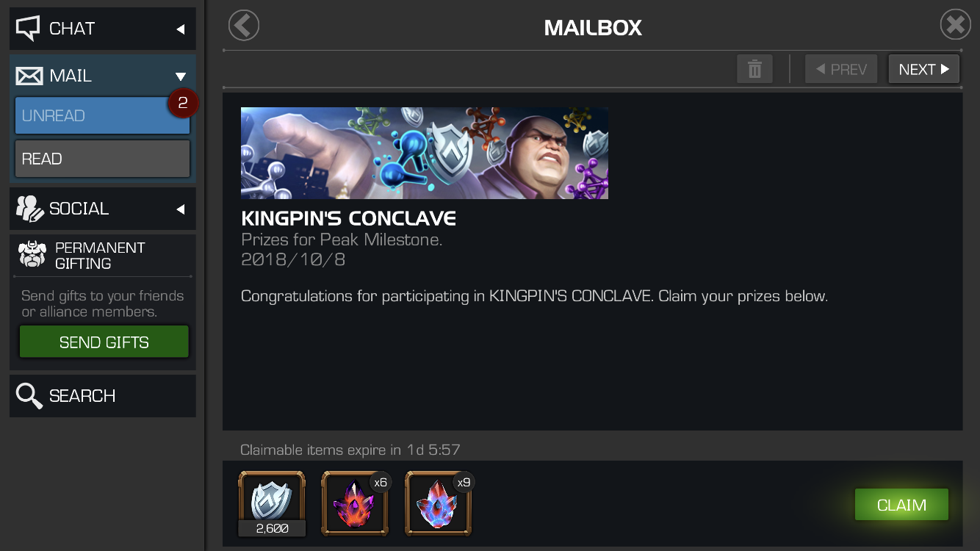Open Send Gifts
The height and width of the screenshot is (551, 980).
pos(104,342)
